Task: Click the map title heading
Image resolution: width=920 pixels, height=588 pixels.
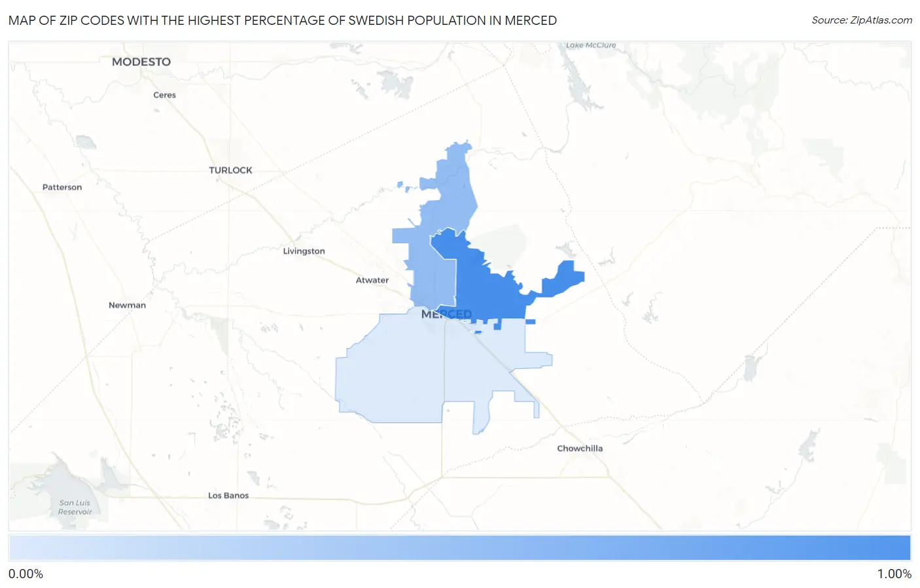Action: [283, 20]
